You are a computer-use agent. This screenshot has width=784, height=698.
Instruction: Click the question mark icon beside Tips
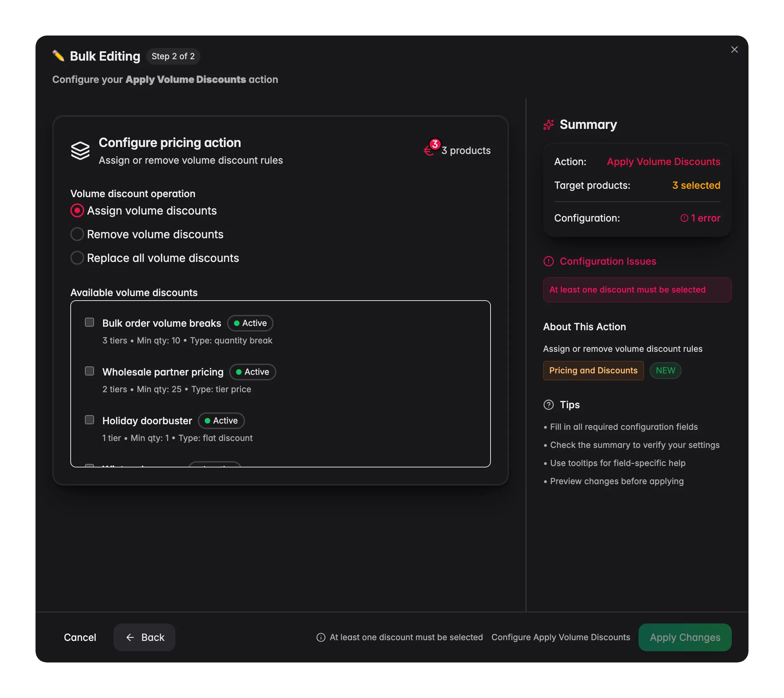point(549,405)
